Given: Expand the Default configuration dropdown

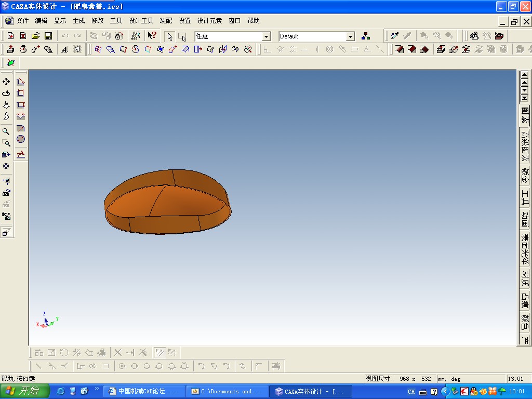Looking at the screenshot, I should (351, 36).
